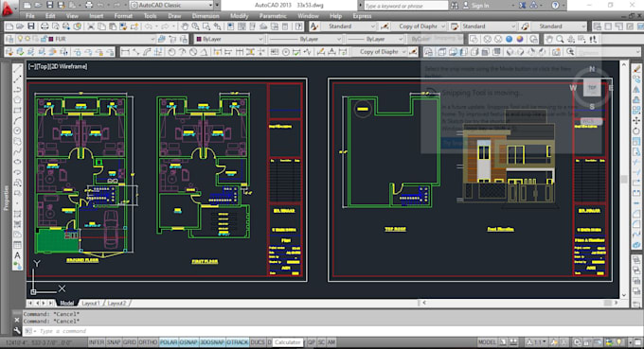Image resolution: width=644 pixels, height=349 pixels.
Task: Click Save icon in the standard toolbar
Action: click(31, 26)
